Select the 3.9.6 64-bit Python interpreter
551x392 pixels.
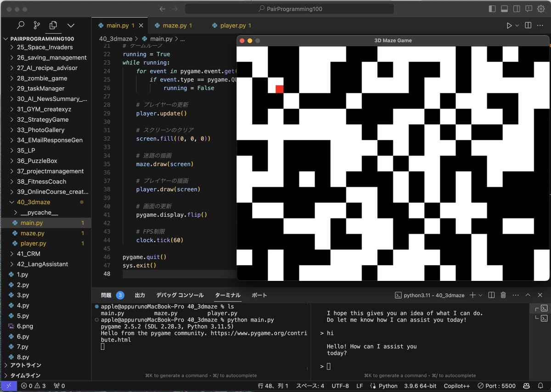coord(420,386)
